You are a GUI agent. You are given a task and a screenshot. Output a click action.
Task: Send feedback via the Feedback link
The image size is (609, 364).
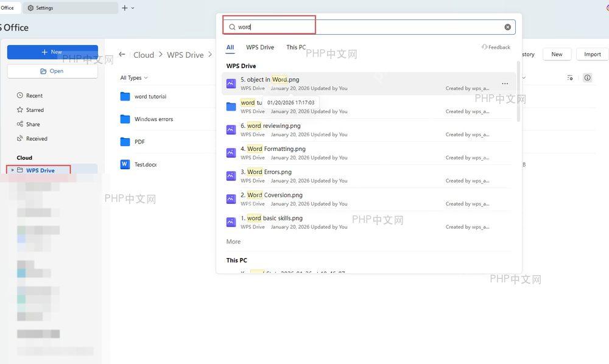coord(496,47)
